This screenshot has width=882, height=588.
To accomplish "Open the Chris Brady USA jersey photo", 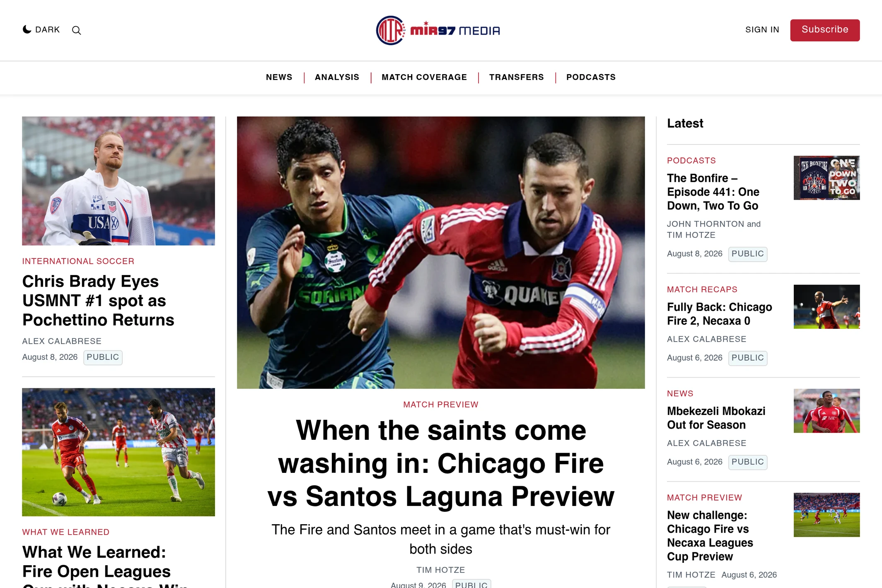I will pyautogui.click(x=118, y=181).
